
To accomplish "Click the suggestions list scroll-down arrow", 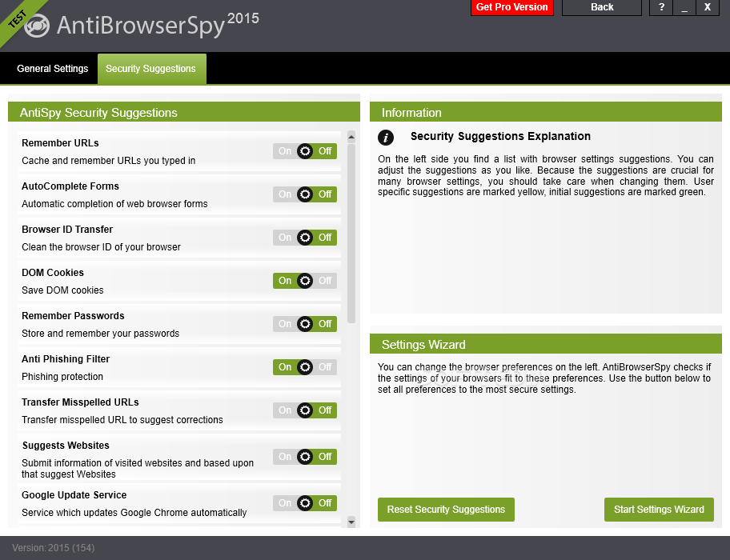I will (x=351, y=522).
